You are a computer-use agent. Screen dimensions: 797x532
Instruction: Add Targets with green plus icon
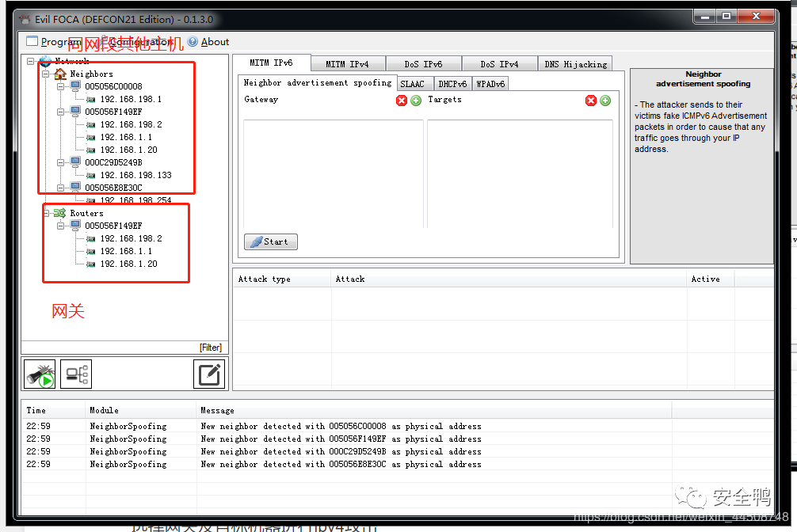point(604,101)
